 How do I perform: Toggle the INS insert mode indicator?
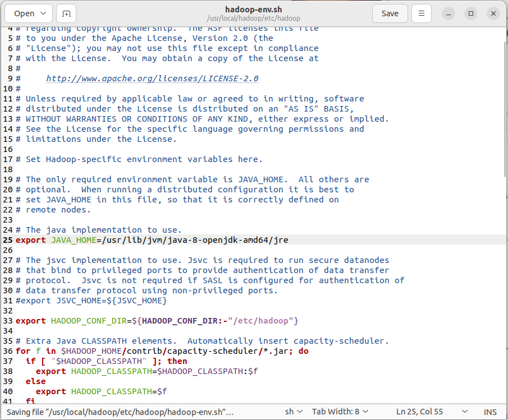coord(490,412)
